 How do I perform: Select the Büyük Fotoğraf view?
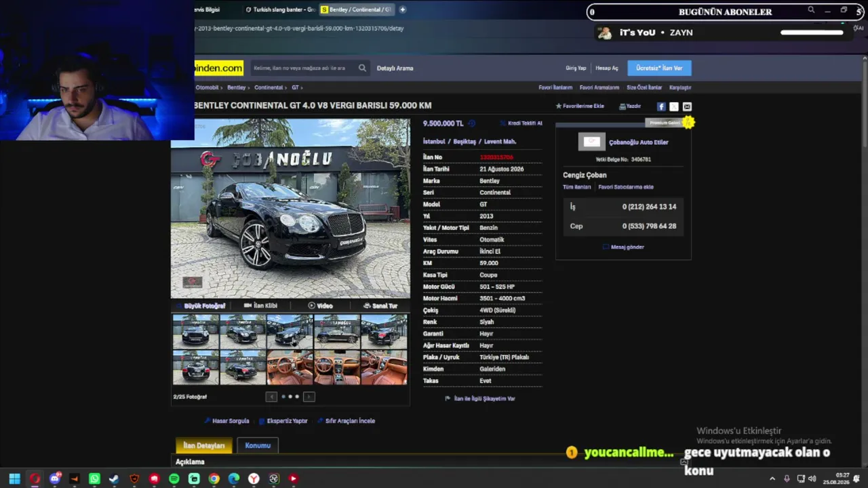point(201,306)
